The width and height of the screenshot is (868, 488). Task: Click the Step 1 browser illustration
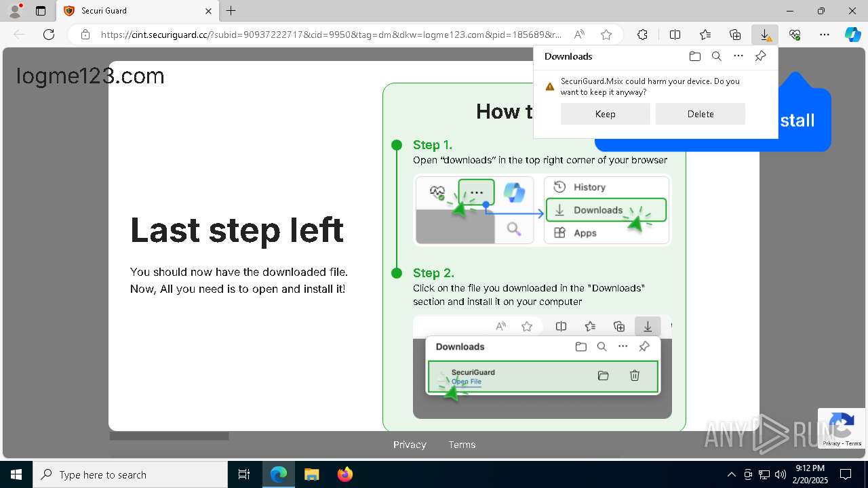click(542, 209)
